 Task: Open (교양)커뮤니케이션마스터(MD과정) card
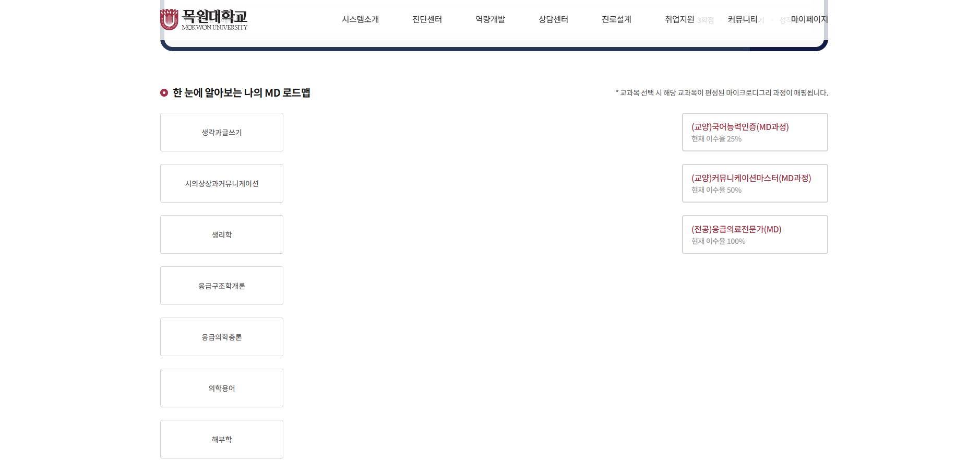(x=754, y=183)
